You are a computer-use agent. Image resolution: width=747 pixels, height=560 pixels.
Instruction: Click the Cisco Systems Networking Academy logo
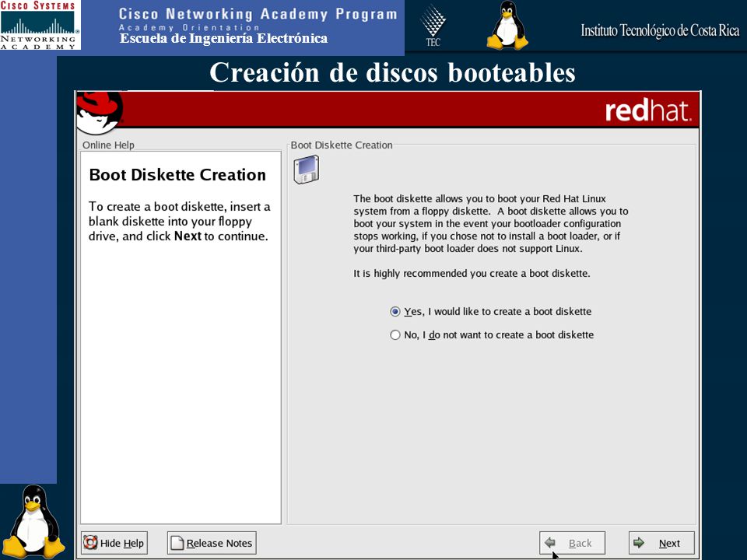tap(40, 25)
